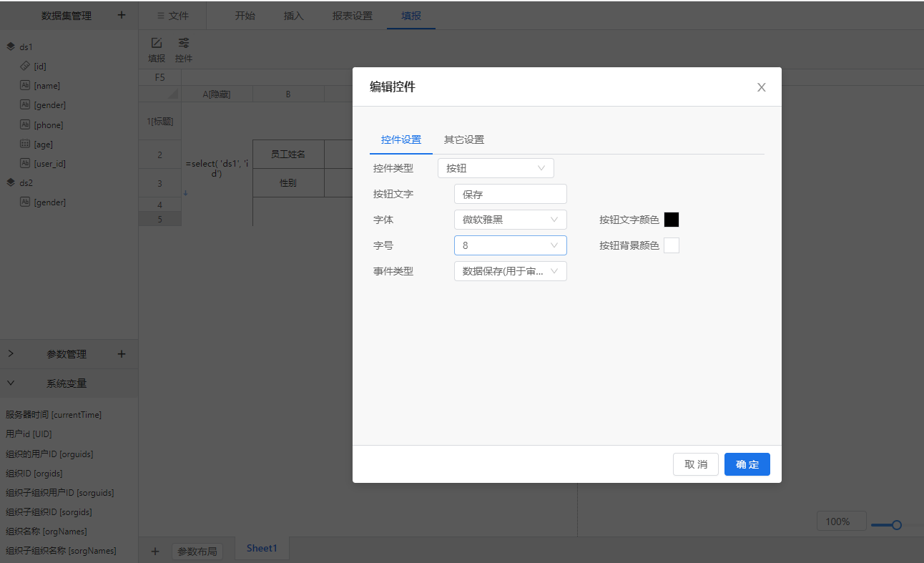The height and width of the screenshot is (563, 924).
Task: Pick the 按钮背景颜色 white swatch
Action: pos(672,245)
